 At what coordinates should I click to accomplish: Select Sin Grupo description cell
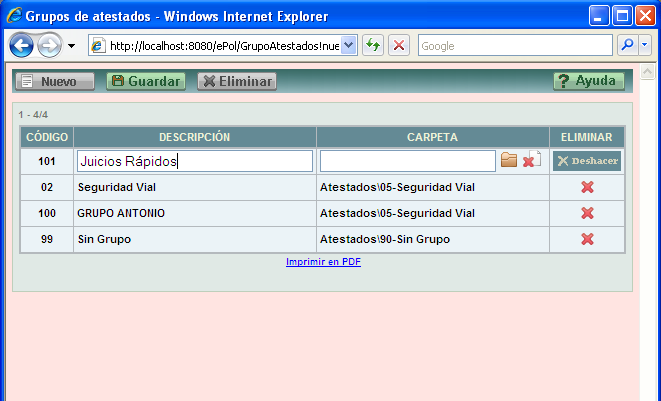(x=195, y=240)
